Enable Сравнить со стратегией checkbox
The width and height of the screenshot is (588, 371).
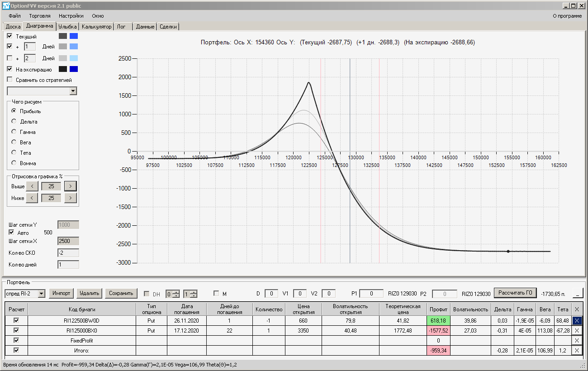[x=10, y=80]
